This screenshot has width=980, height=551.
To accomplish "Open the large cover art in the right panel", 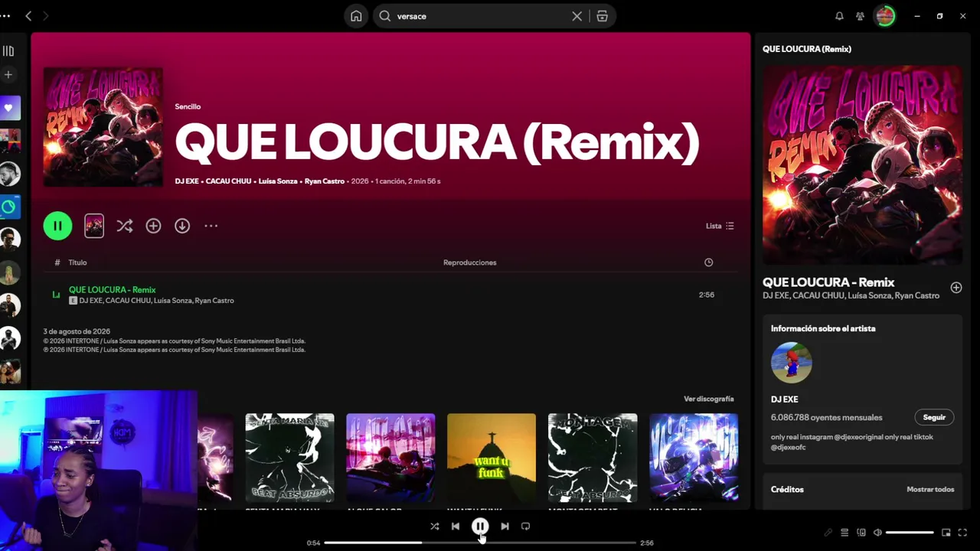I will [862, 165].
